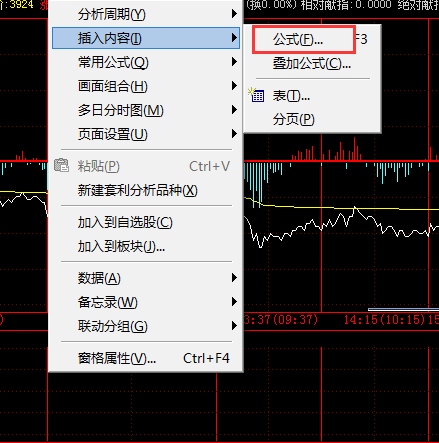Click the arrow beside 常用公式(Q)
Screen dimensions: 439x443
tap(234, 62)
